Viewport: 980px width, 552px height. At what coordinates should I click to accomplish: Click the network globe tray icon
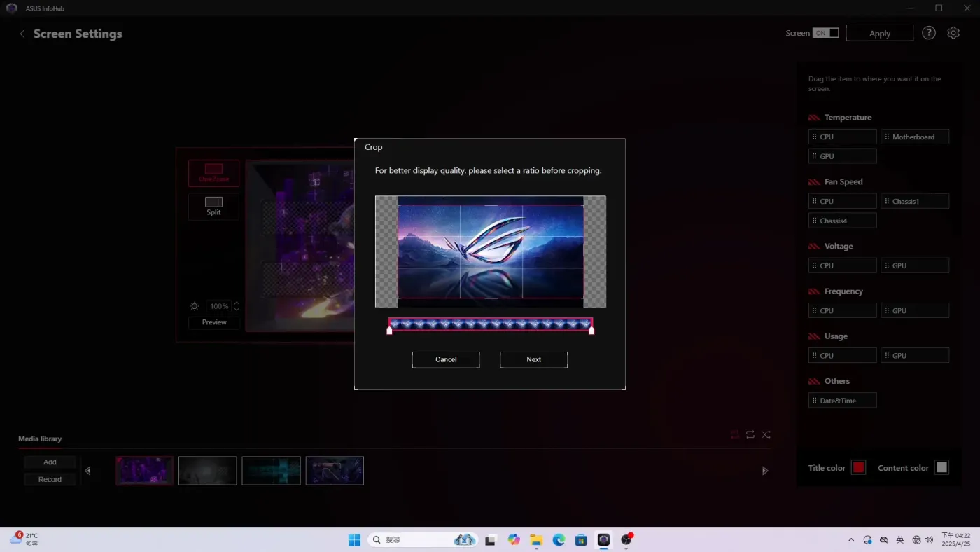point(917,540)
